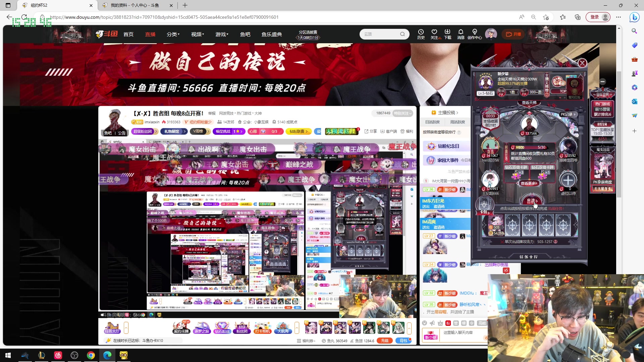Open the 大航海 ship gift icon
This screenshot has height=362, width=644.
[x=283, y=327]
